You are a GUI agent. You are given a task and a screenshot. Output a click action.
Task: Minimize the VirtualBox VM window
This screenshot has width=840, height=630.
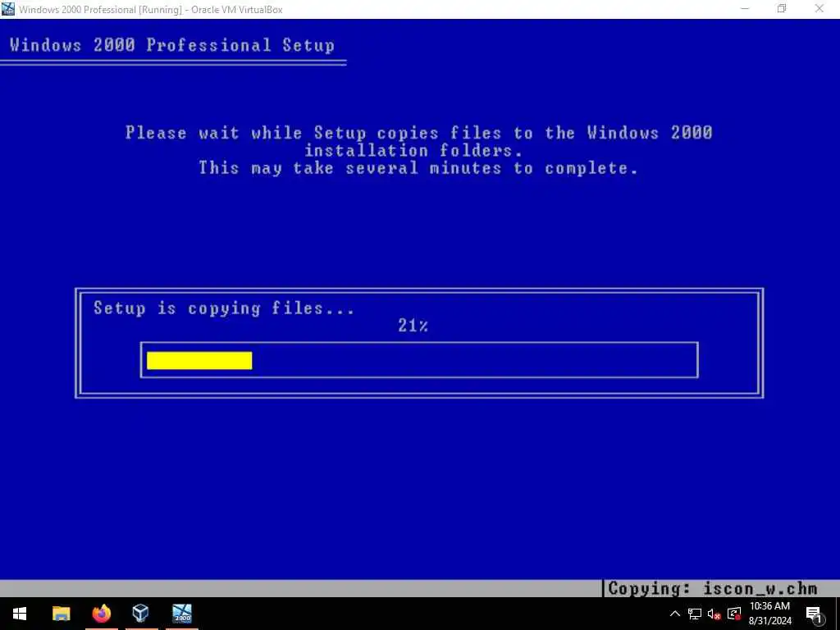[x=745, y=9]
